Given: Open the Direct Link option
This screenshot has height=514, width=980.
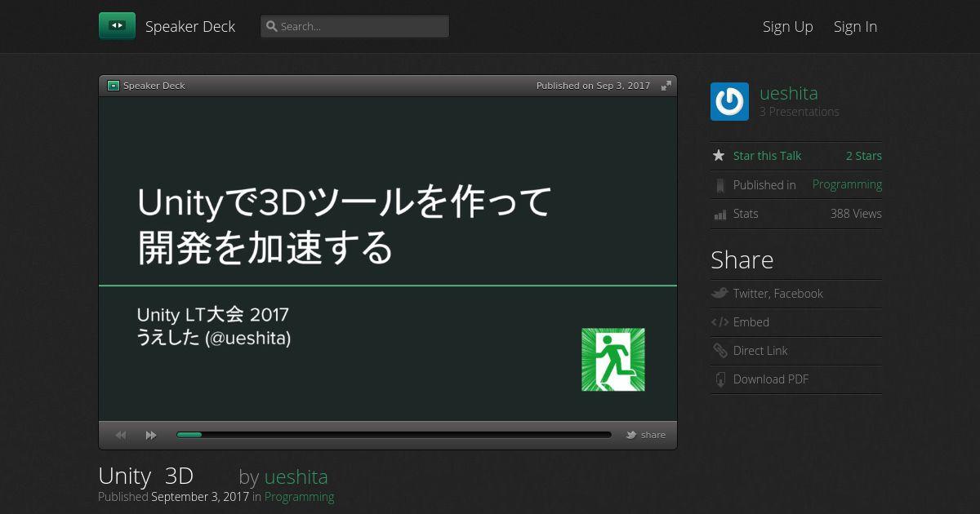Looking at the screenshot, I should [x=760, y=351].
